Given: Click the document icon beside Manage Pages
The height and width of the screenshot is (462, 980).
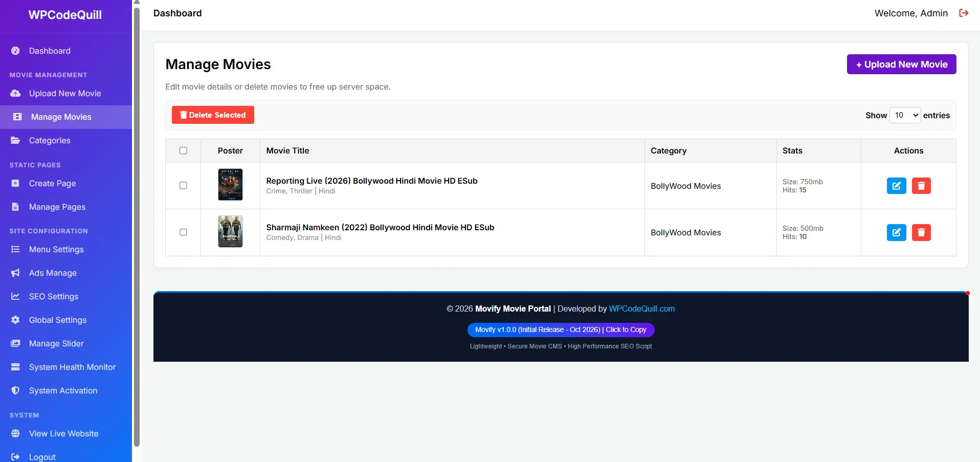Looking at the screenshot, I should 15,207.
